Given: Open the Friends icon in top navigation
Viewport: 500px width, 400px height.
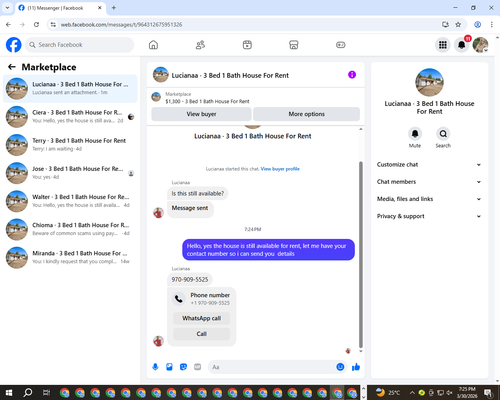Looking at the screenshot, I should [200, 45].
